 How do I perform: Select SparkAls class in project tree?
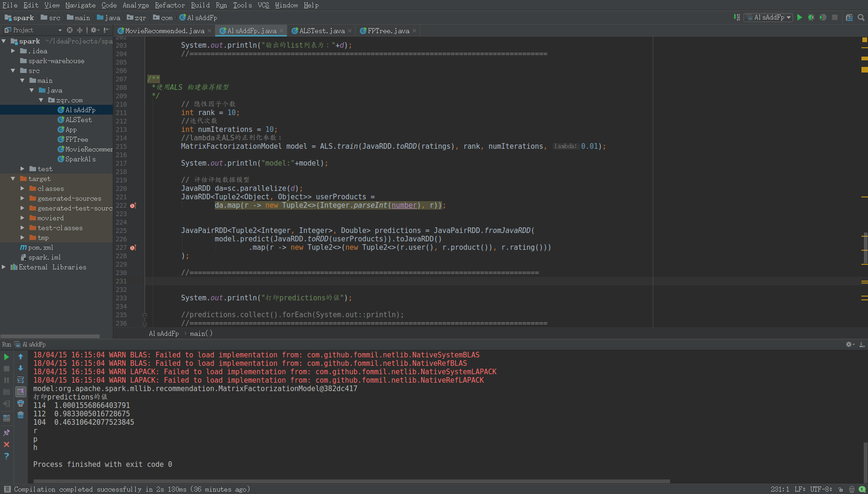click(80, 159)
